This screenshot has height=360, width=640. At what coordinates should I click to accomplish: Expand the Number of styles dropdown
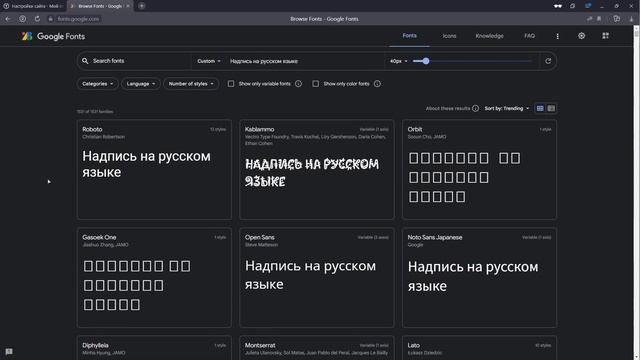point(191,84)
